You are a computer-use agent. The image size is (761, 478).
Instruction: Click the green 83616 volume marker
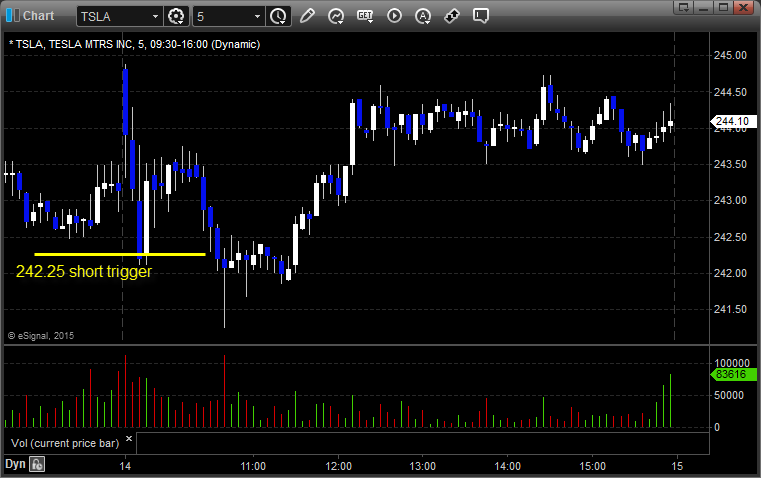pyautogui.click(x=733, y=374)
